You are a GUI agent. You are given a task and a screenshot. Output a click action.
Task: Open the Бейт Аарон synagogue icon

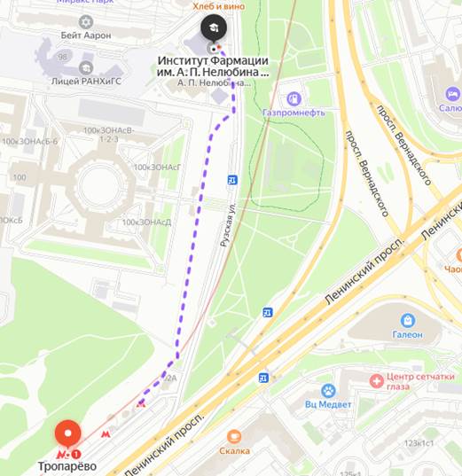tap(86, 22)
